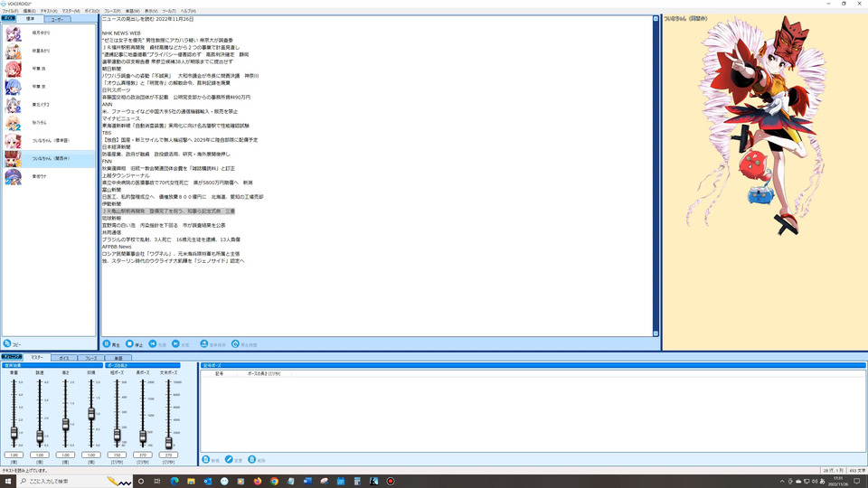Click the text editor scroll-down arrow
This screenshot has width=868, height=488.
click(x=656, y=333)
